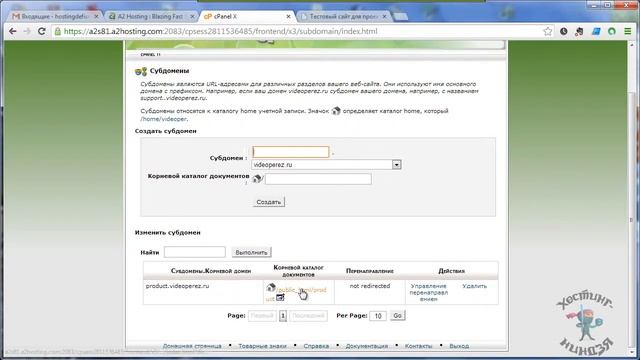The image size is (640, 360).
Task: Click the Выполнить search button
Action: point(251,252)
